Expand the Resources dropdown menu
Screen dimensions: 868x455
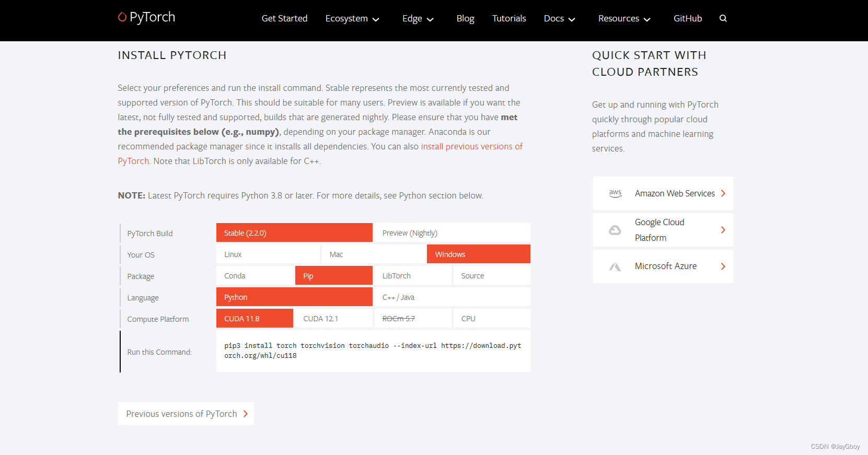[624, 19]
